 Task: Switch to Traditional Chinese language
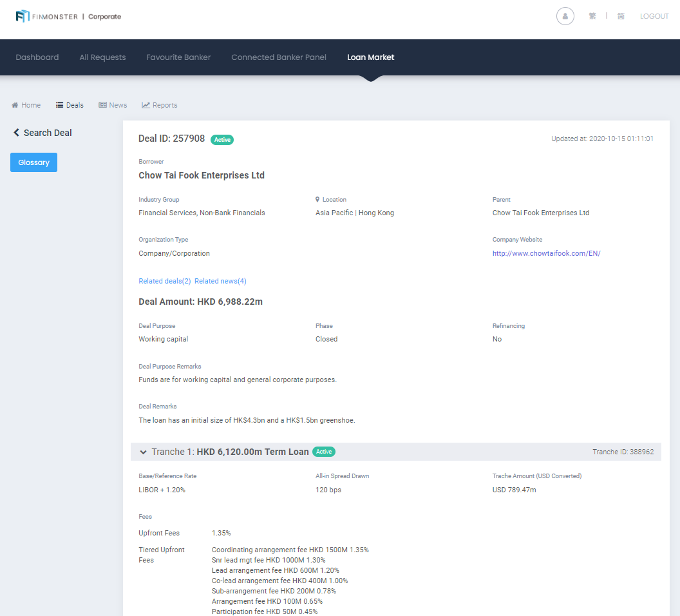(592, 16)
